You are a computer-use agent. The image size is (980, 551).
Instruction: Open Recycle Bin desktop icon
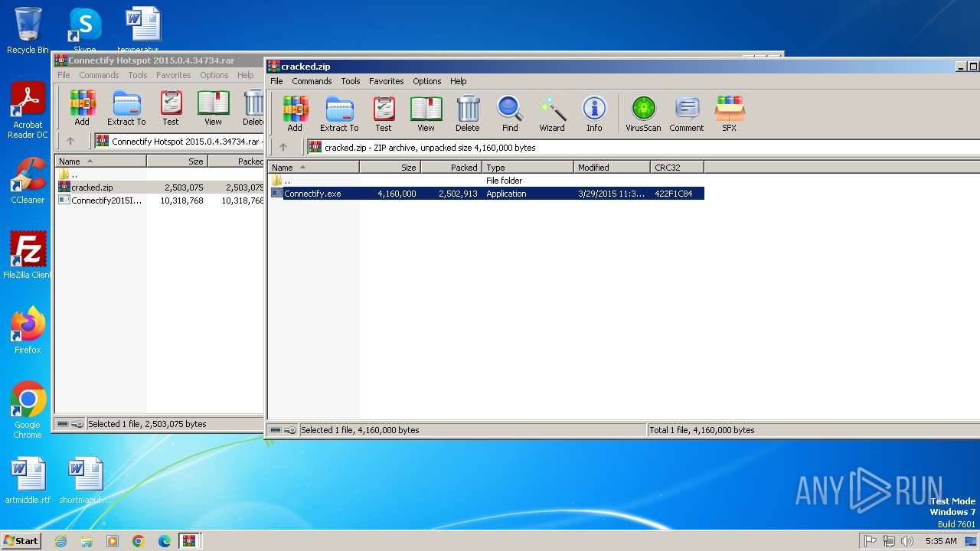(x=28, y=31)
